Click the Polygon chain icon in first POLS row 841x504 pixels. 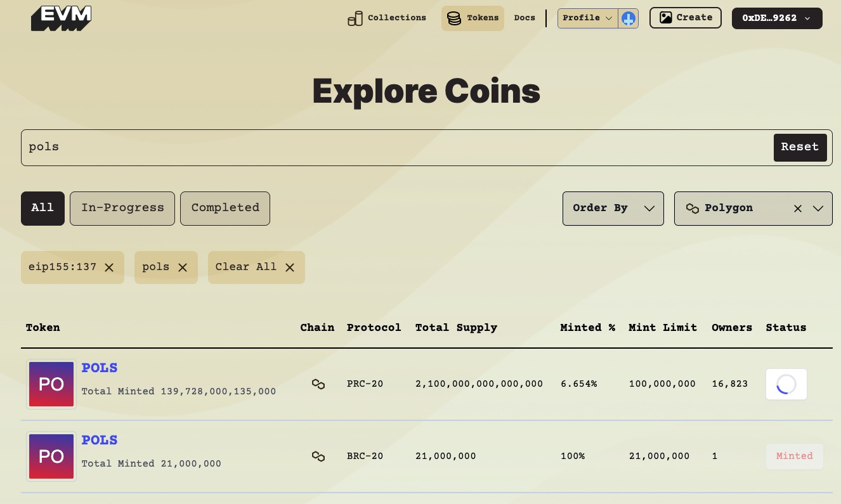point(318,384)
